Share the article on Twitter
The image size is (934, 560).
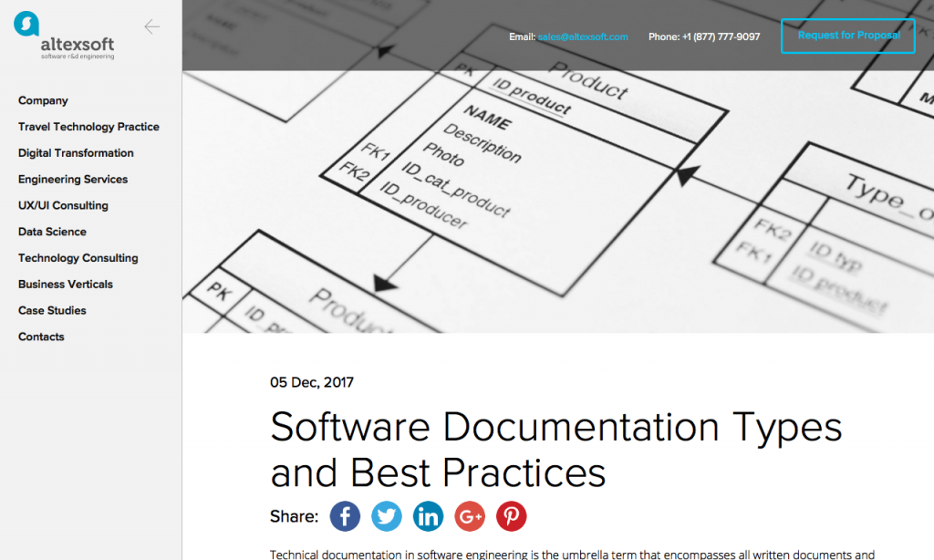click(387, 516)
